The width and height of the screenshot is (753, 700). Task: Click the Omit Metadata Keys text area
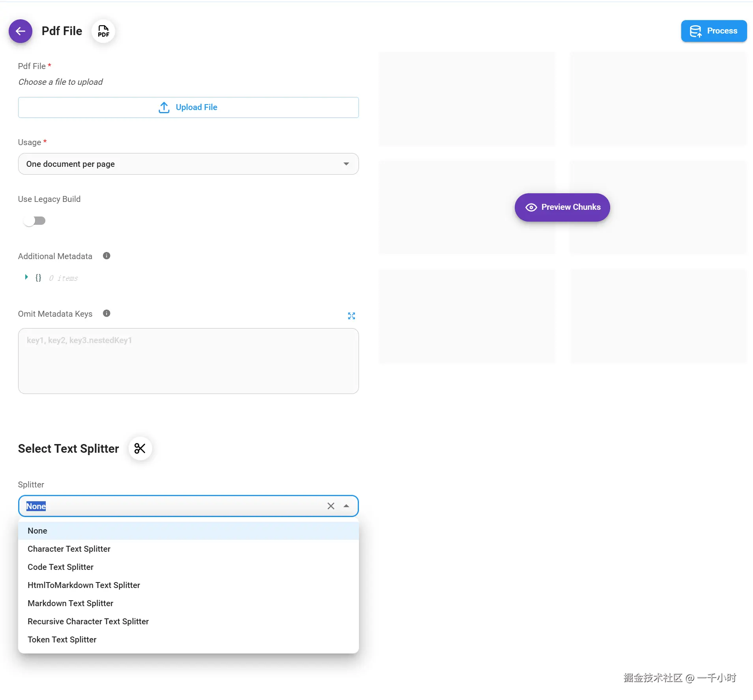(188, 361)
